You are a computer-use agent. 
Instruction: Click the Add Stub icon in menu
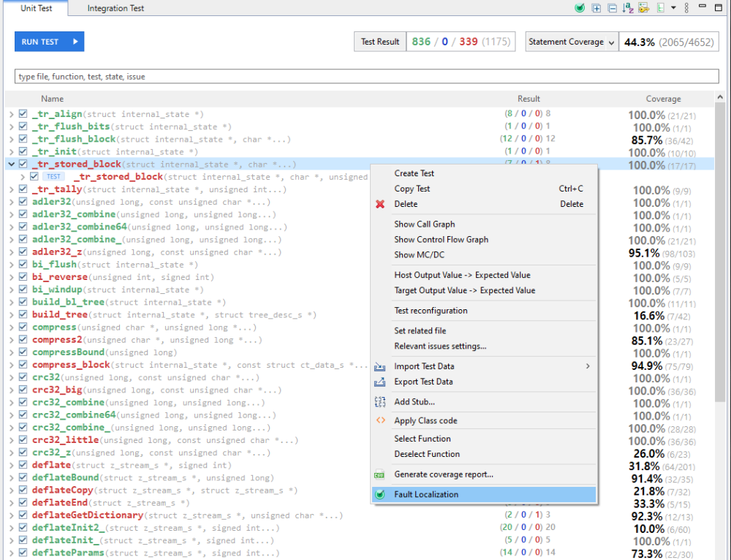[380, 401]
